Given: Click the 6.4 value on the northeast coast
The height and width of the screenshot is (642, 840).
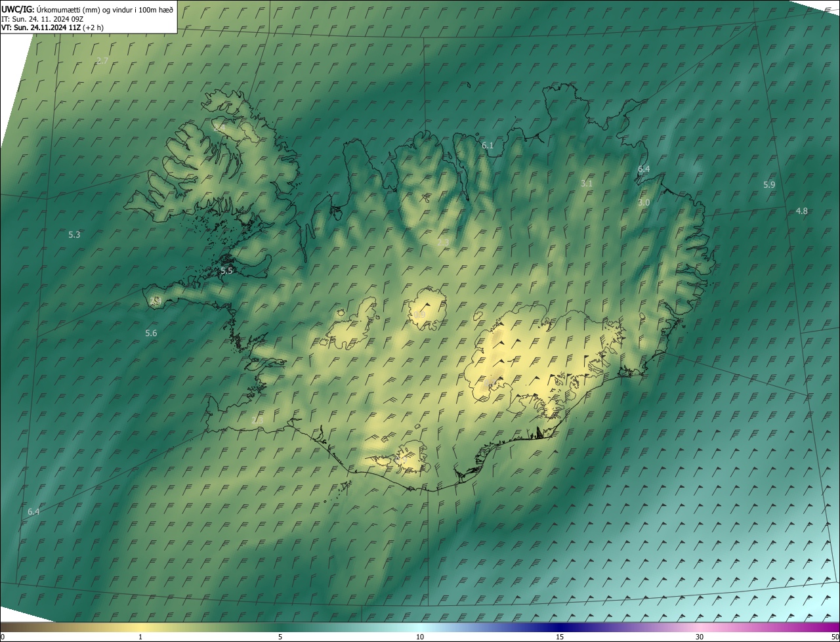Looking at the screenshot, I should (644, 169).
